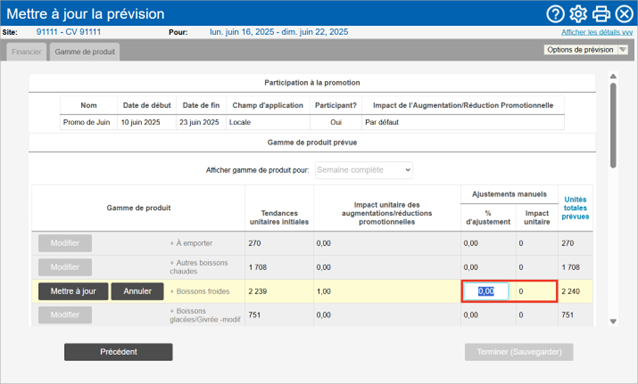Open the settings gear icon
638x384 pixels.
pos(578,14)
